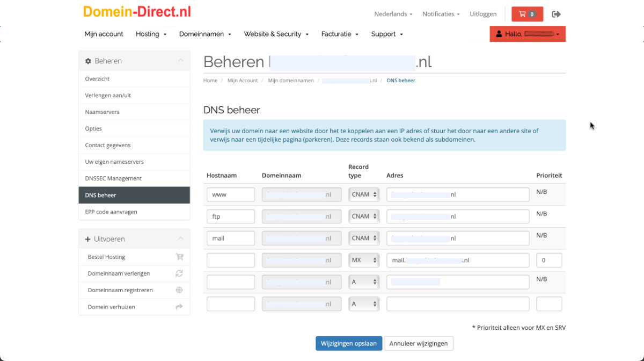
Task: Click the Annuleer wijzigingen button
Action: tap(419, 343)
